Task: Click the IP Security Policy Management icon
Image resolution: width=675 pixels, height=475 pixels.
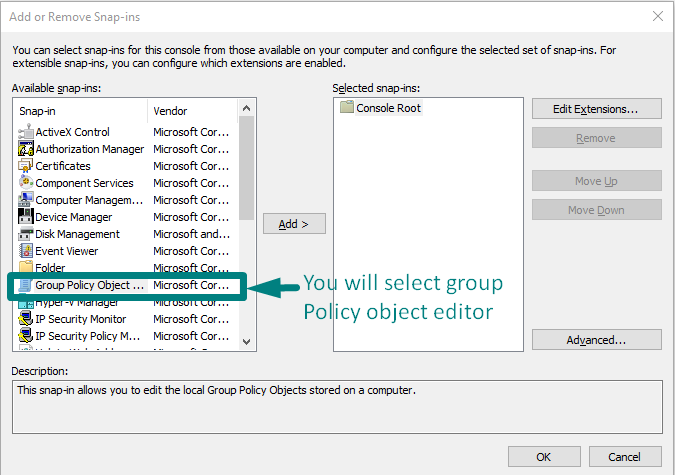Action: (x=26, y=336)
